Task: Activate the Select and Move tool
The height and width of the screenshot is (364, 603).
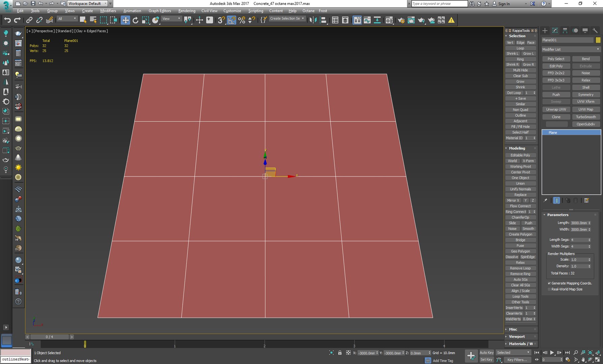Action: coord(125,20)
